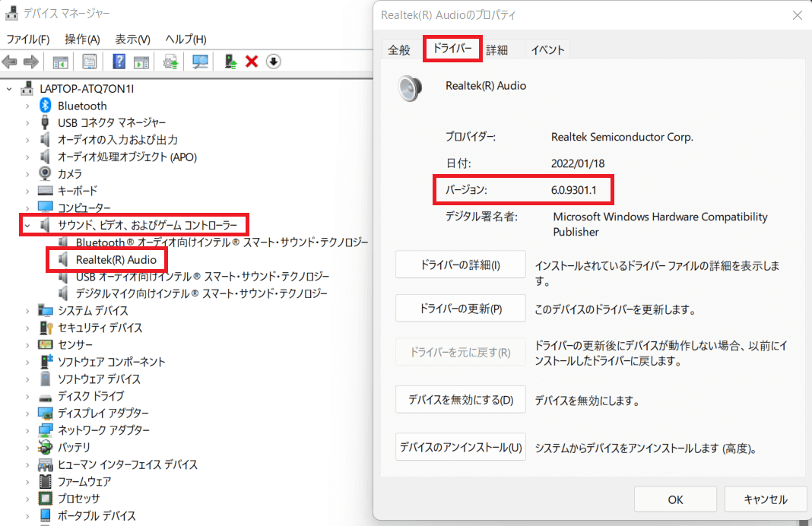Screen dimensions: 812x526
Task: Open the console tree show/hide icon
Action: 61,62
